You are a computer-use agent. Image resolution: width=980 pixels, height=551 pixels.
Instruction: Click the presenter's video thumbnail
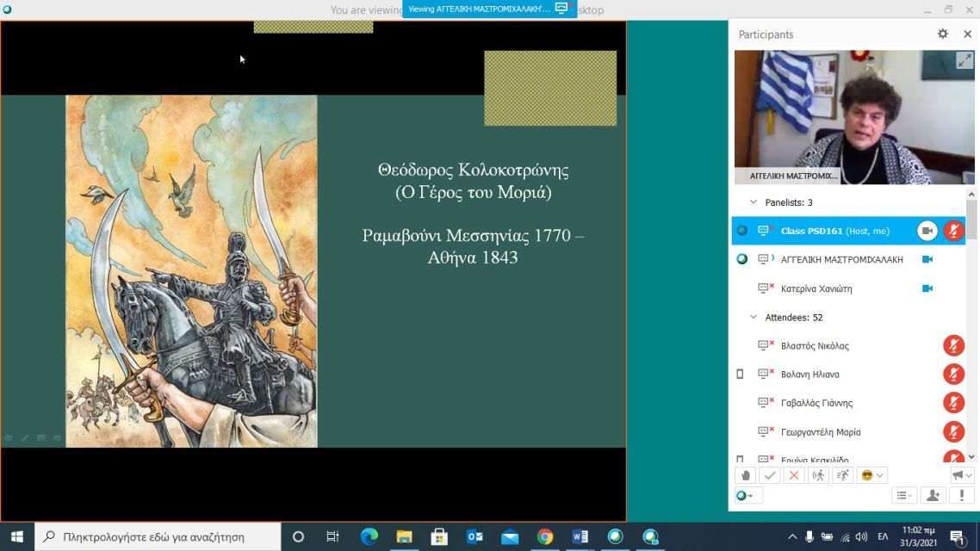(854, 117)
